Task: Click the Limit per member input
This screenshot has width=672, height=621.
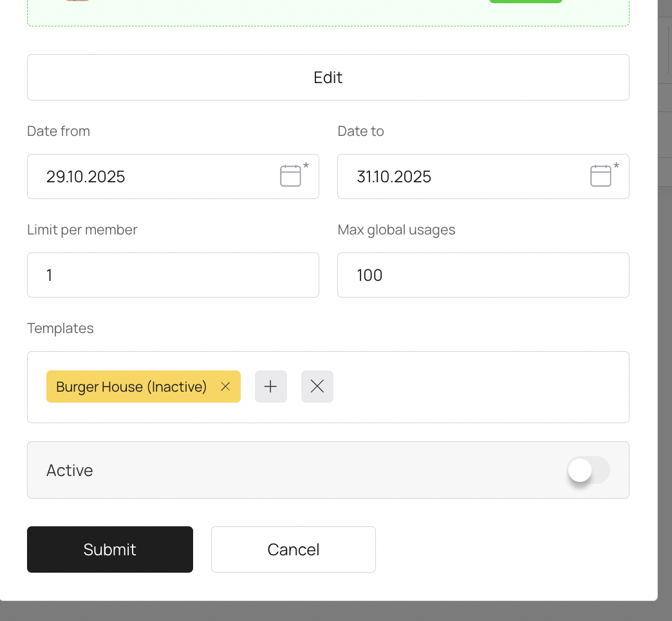Action: (x=173, y=275)
